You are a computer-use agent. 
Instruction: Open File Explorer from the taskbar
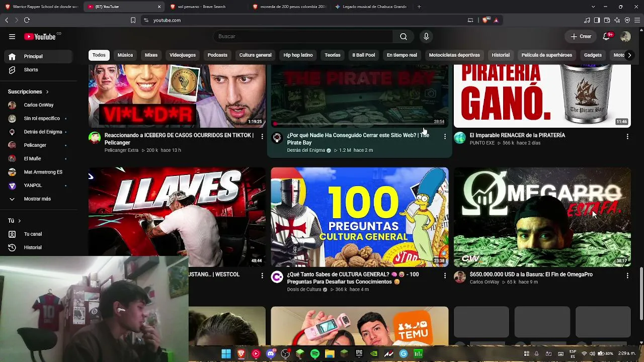(x=330, y=354)
